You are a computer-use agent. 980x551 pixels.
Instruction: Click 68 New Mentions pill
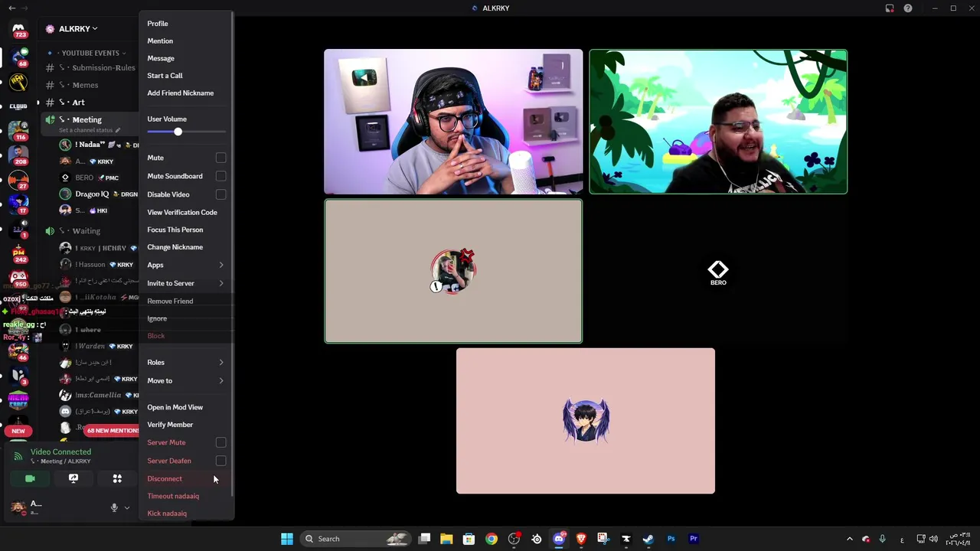coord(112,431)
